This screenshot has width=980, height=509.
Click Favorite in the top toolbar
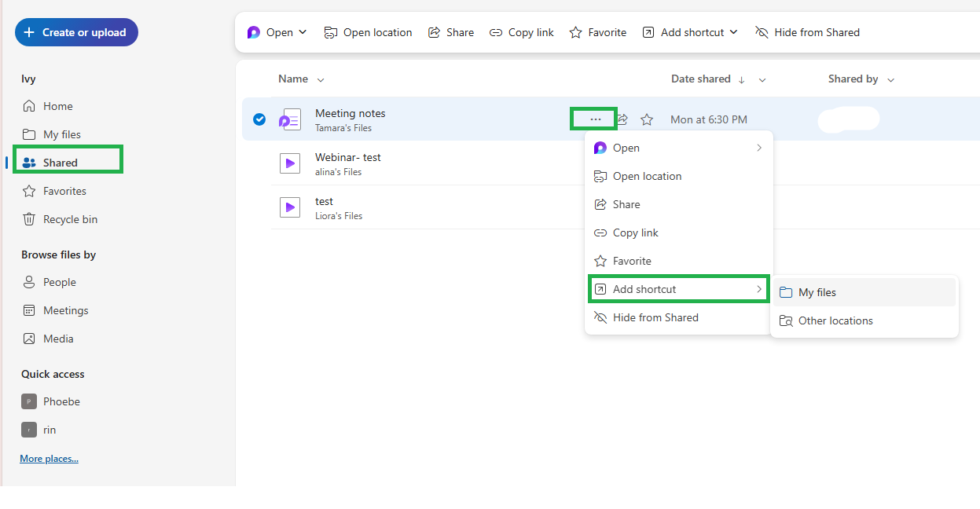tap(598, 32)
